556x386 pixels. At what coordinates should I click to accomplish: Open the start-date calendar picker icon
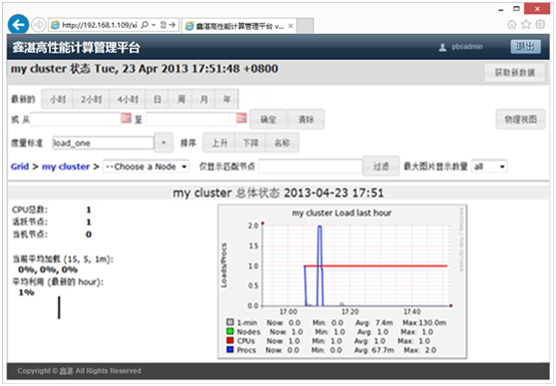pos(126,118)
